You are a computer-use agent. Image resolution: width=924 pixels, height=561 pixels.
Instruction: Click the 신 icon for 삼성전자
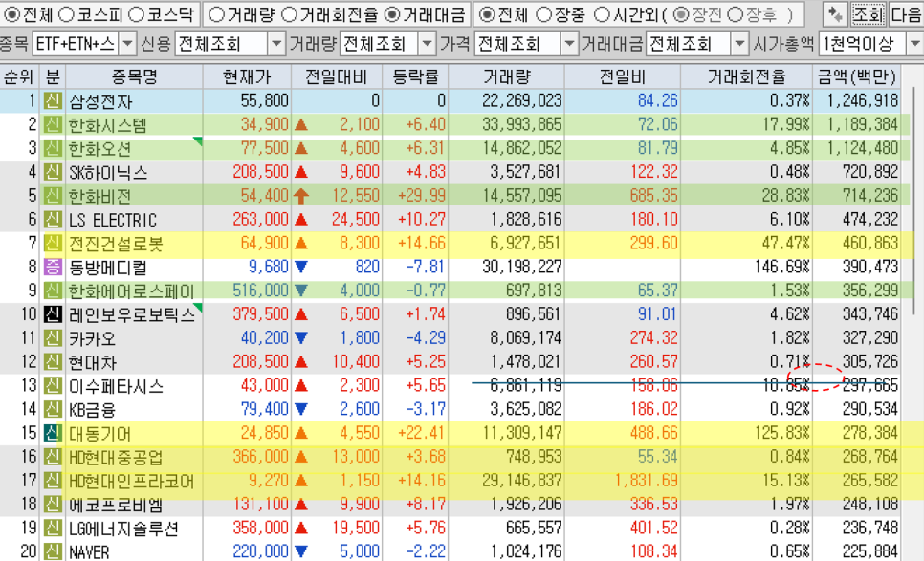coord(53,101)
